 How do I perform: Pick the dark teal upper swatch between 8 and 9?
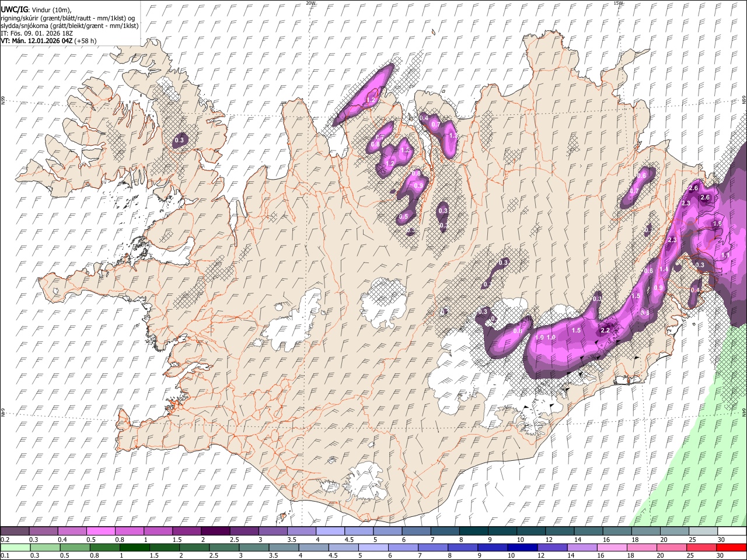(473, 531)
